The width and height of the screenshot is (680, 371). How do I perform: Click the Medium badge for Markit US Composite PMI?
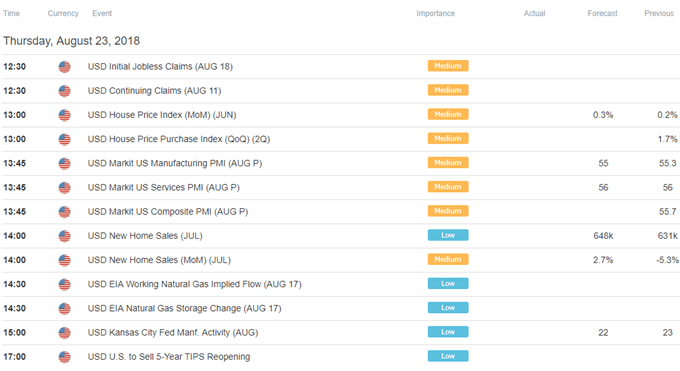448,211
